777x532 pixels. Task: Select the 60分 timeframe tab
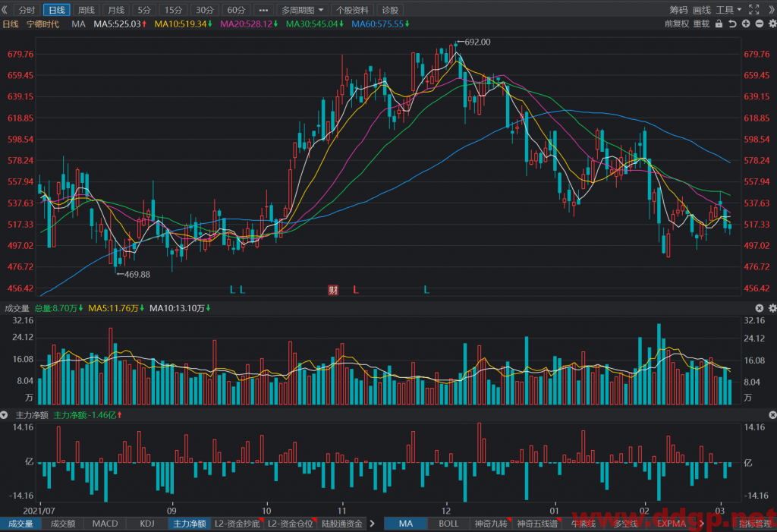[x=236, y=10]
